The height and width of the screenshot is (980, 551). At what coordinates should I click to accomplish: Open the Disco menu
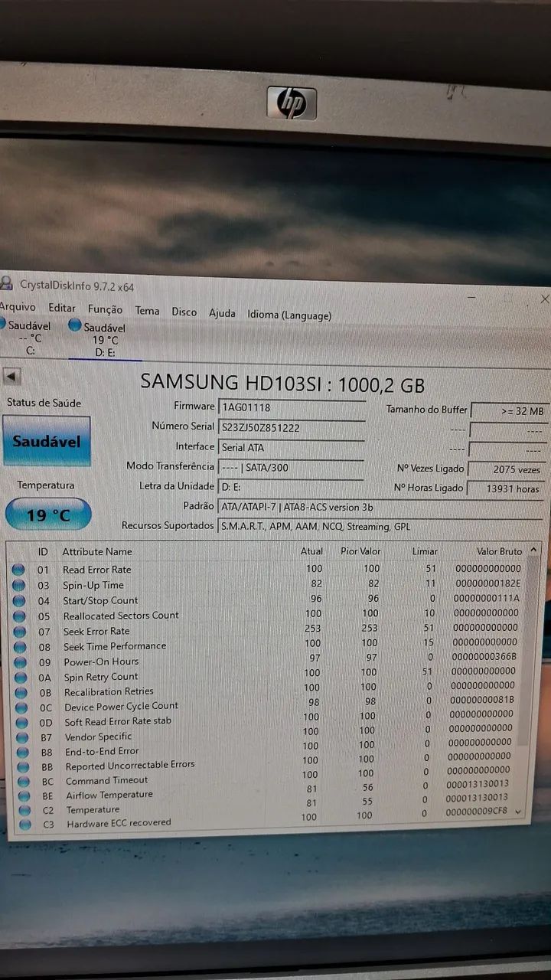[184, 312]
